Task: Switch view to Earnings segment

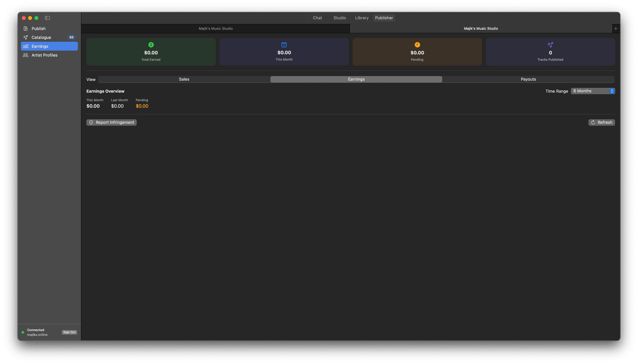Action: coord(356,79)
